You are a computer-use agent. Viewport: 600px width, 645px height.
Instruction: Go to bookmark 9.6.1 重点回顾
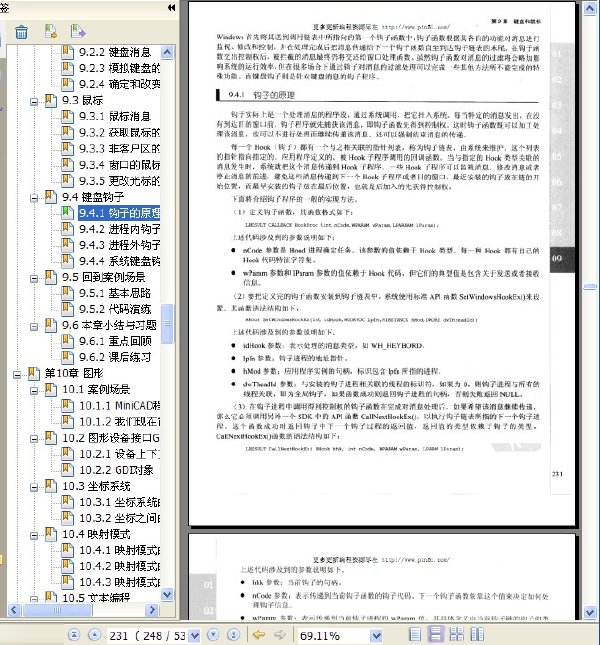[115, 341]
